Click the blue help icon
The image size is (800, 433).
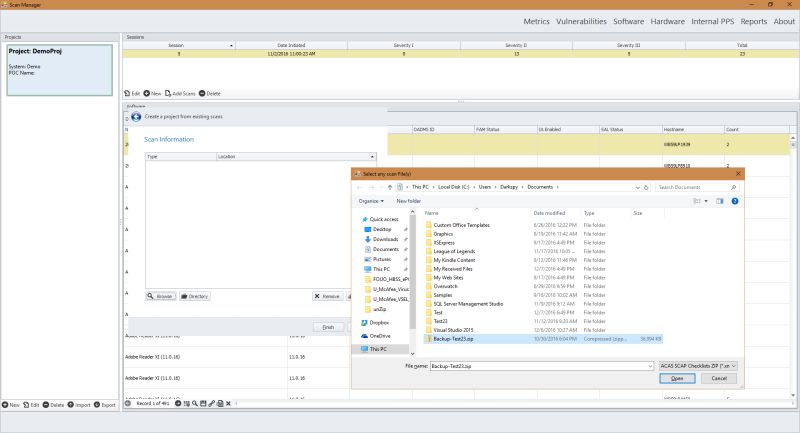(735, 201)
